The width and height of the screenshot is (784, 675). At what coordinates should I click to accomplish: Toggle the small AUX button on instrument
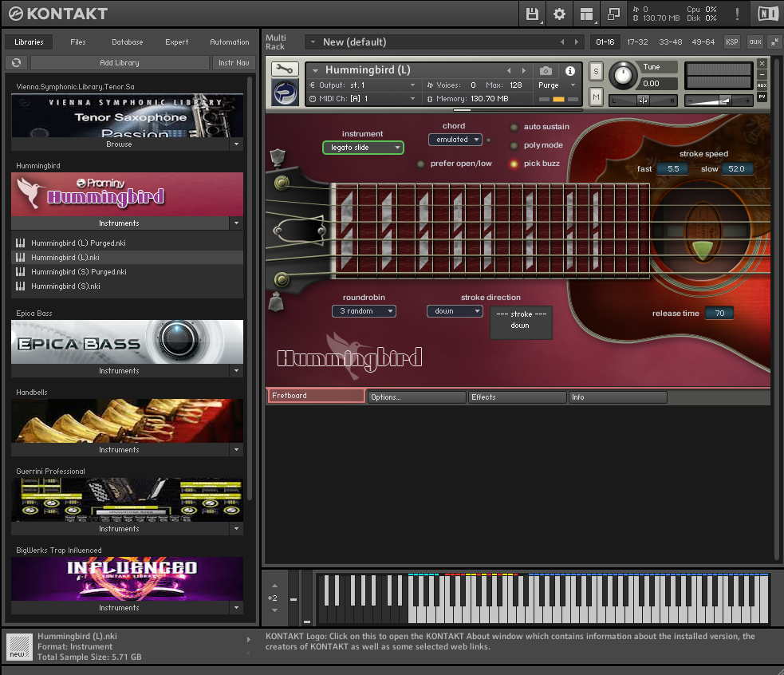(762, 85)
